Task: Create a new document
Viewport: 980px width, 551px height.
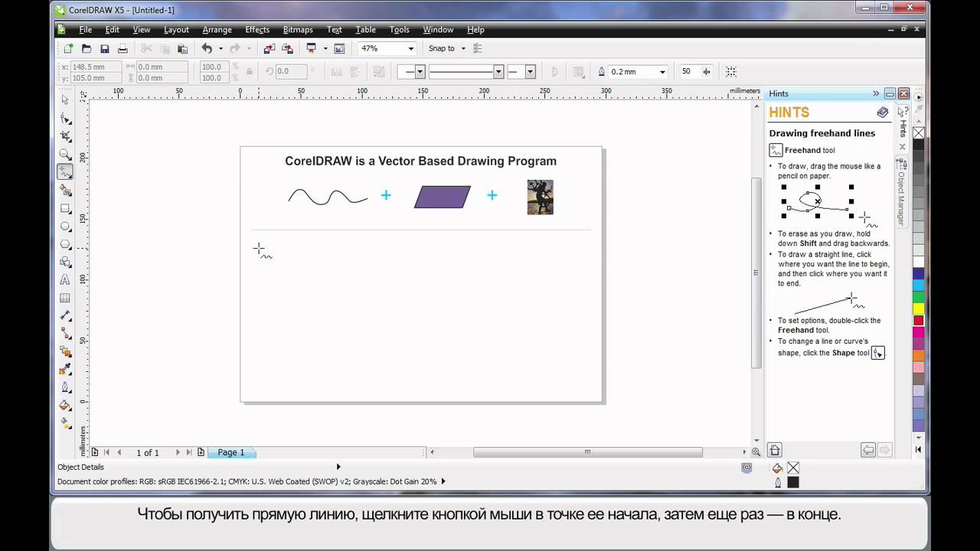Action: pyautogui.click(x=69, y=48)
